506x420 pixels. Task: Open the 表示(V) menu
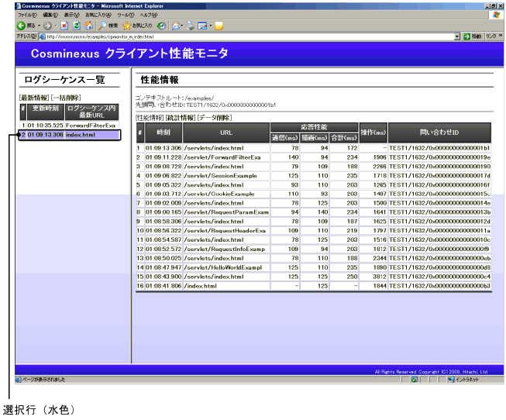pos(71,15)
